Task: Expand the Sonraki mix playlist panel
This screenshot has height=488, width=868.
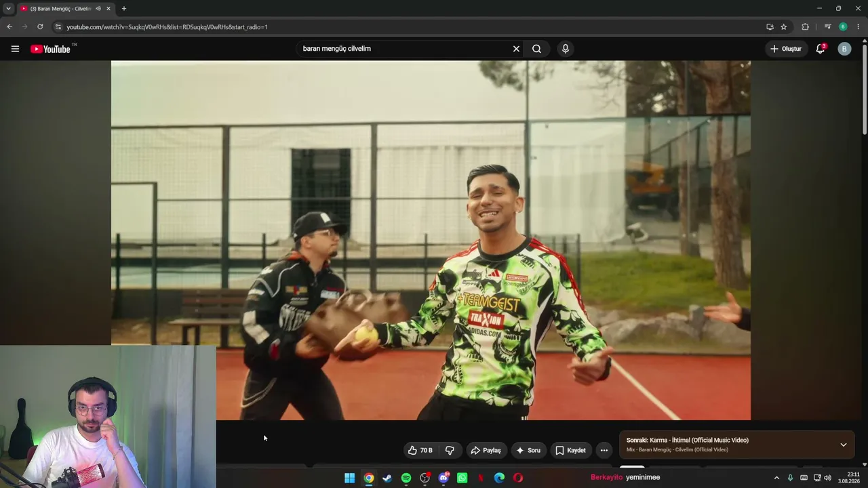Action: 844,445
